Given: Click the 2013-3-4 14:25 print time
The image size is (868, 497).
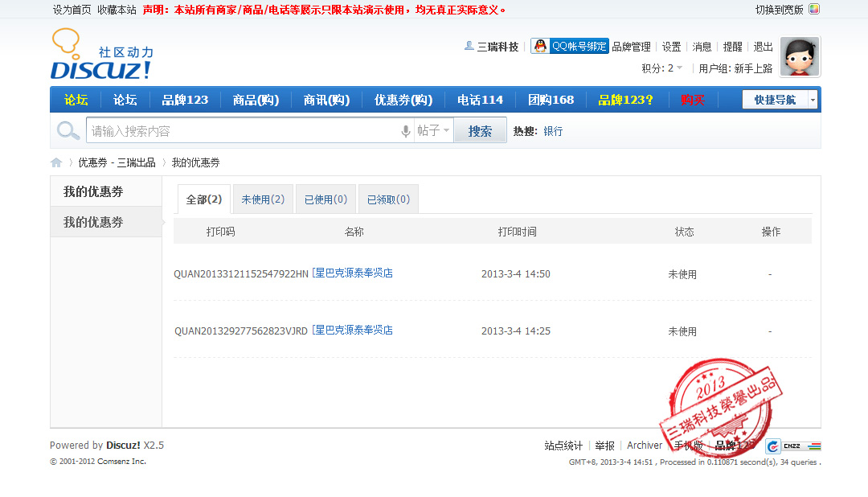Looking at the screenshot, I should pyautogui.click(x=516, y=331).
